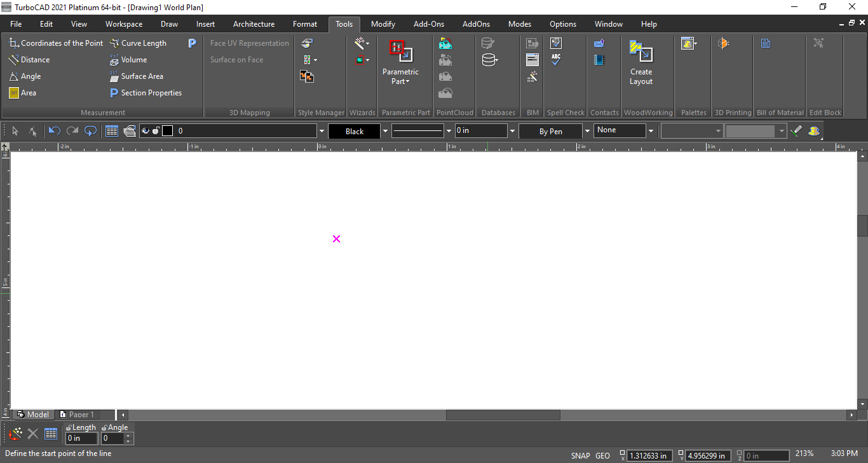This screenshot has height=463, width=868.
Task: Click the PointCloud import icon
Action: click(445, 43)
